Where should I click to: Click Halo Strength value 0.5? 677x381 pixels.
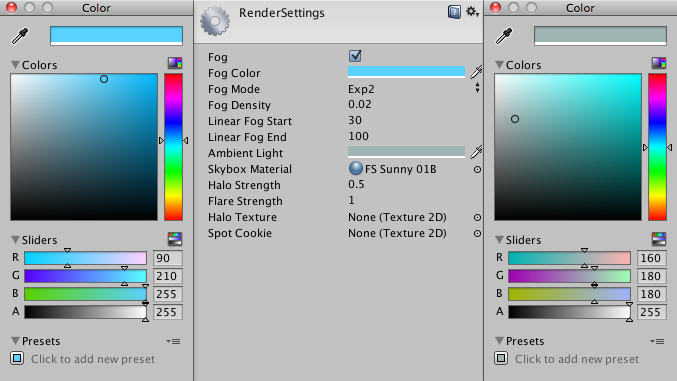[356, 184]
